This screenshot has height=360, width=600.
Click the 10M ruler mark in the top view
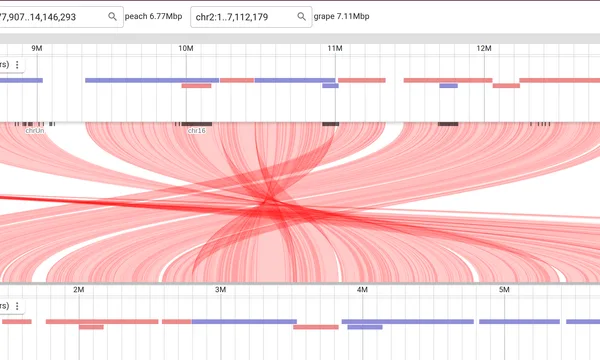pyautogui.click(x=186, y=48)
